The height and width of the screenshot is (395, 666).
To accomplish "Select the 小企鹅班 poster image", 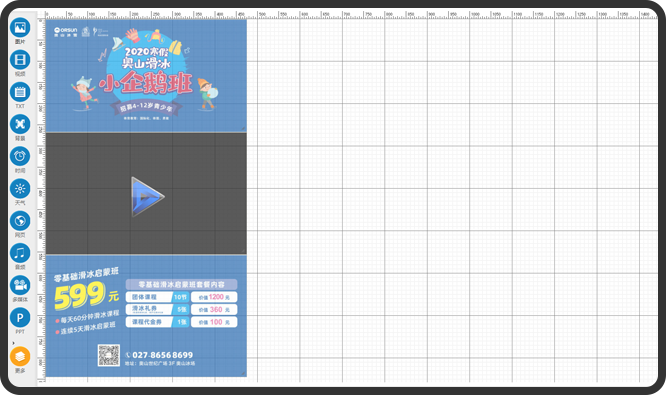I will click(x=146, y=75).
